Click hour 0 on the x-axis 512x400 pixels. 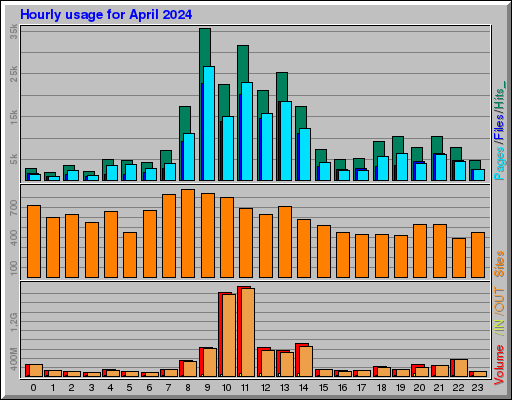tap(33, 388)
